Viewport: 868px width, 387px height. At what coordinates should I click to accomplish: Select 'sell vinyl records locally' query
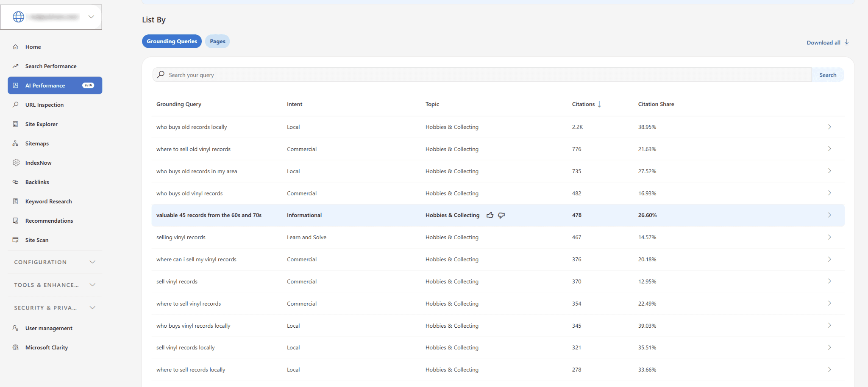click(186, 348)
